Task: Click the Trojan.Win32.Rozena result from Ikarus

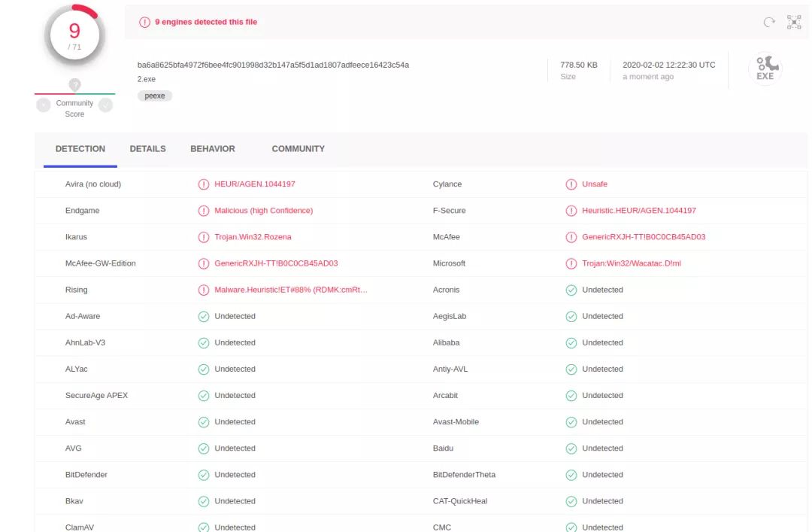Action: click(x=253, y=237)
